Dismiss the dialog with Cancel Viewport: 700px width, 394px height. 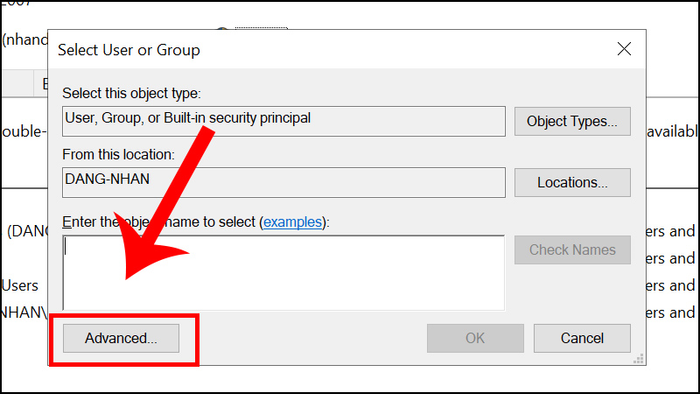point(582,338)
